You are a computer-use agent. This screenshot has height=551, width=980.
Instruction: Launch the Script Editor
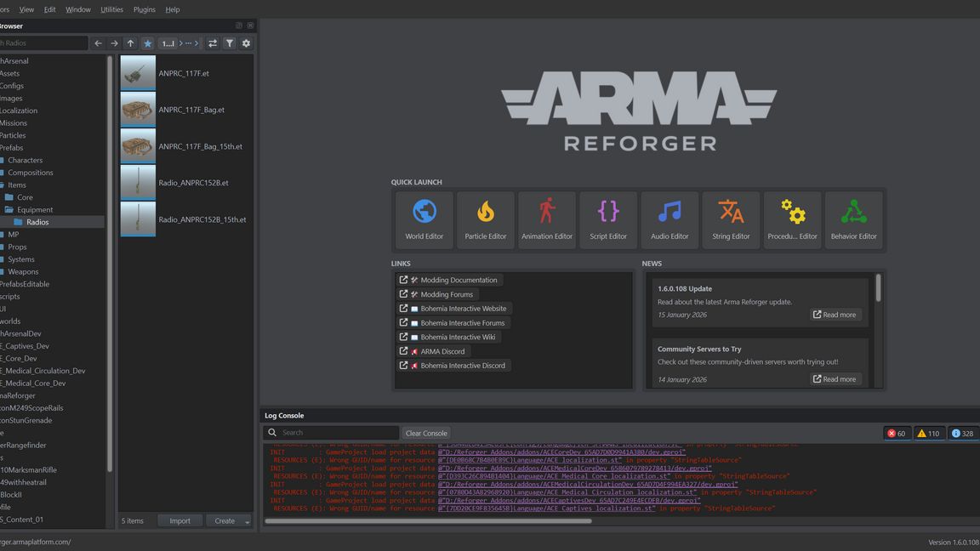pyautogui.click(x=608, y=219)
